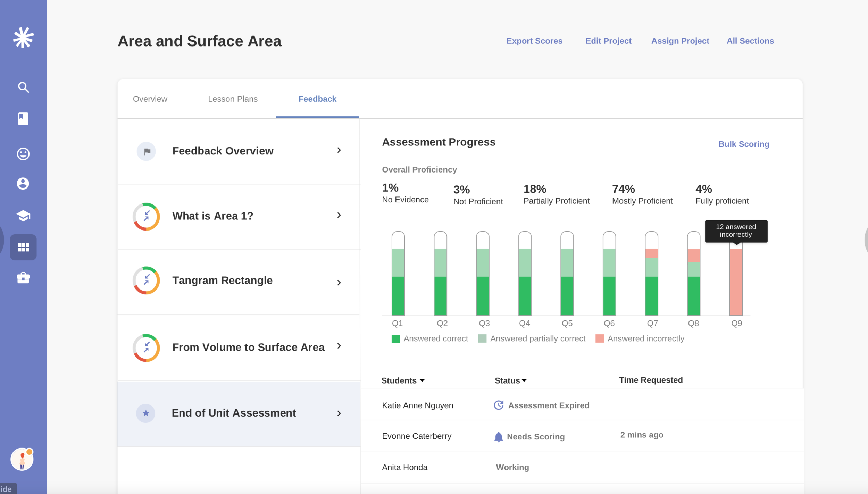Expand Tangram Rectangle chevron arrow
The height and width of the screenshot is (494, 868).
tap(339, 283)
